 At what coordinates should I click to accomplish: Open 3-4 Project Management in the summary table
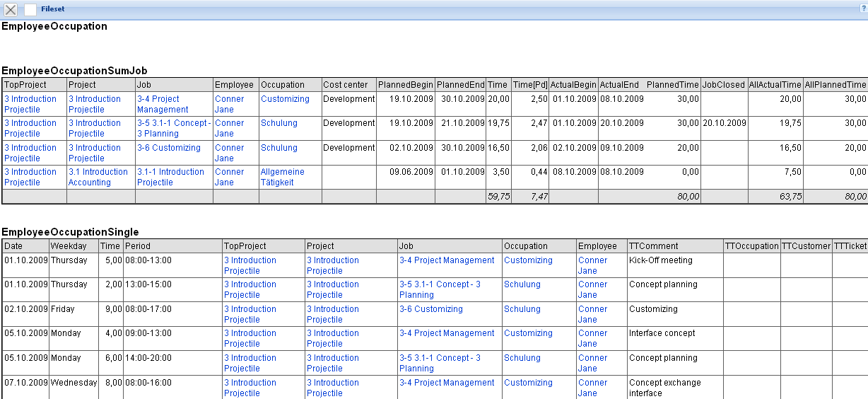pos(163,104)
